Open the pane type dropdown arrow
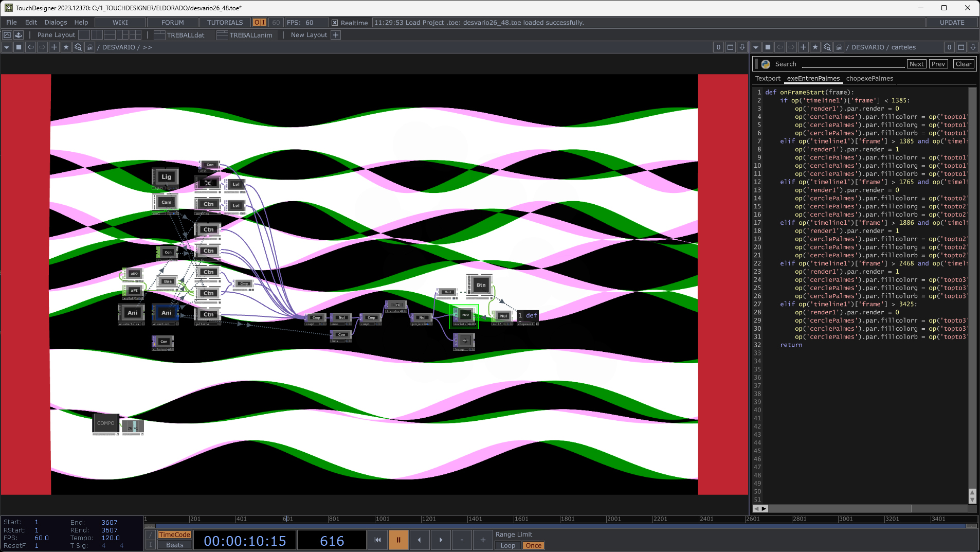This screenshot has width=980, height=552. [7, 47]
